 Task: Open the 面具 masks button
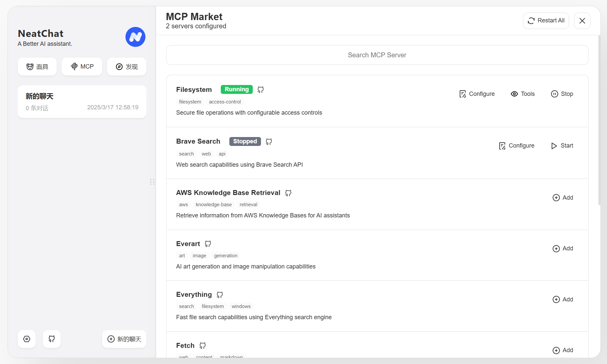(x=37, y=67)
